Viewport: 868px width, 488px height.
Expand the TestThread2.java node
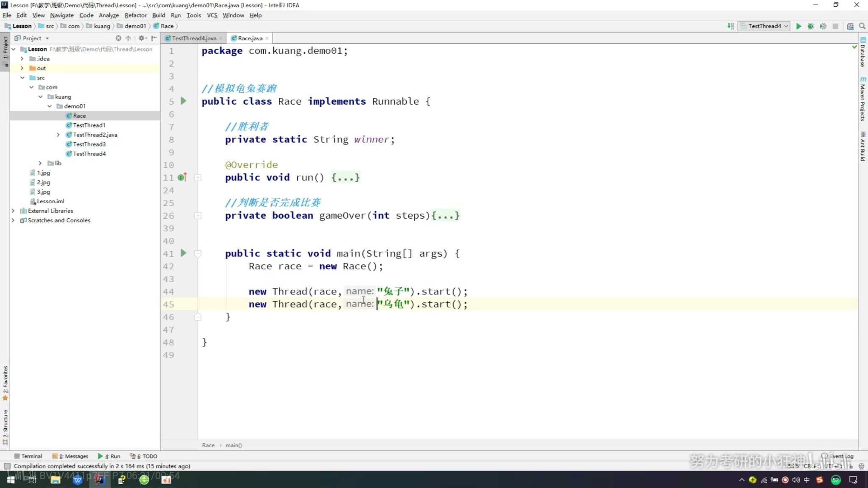click(x=58, y=135)
